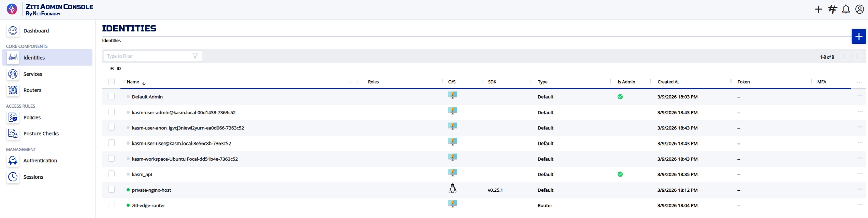
Task: Click the Token column header
Action: [x=743, y=82]
